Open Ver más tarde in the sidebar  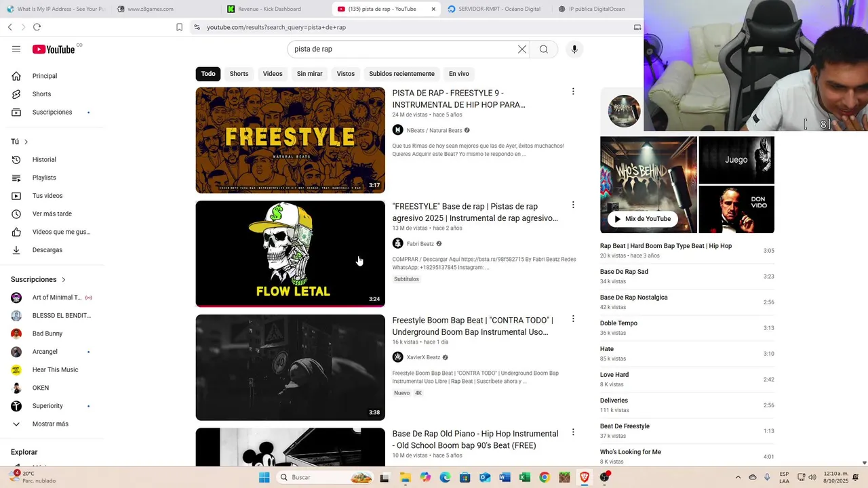pos(53,213)
